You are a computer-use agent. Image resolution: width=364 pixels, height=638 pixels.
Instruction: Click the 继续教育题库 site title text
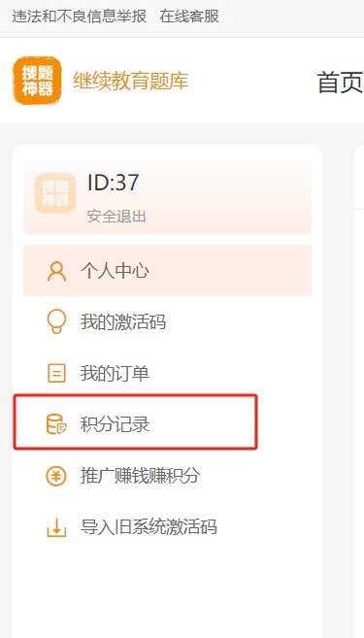[130, 81]
